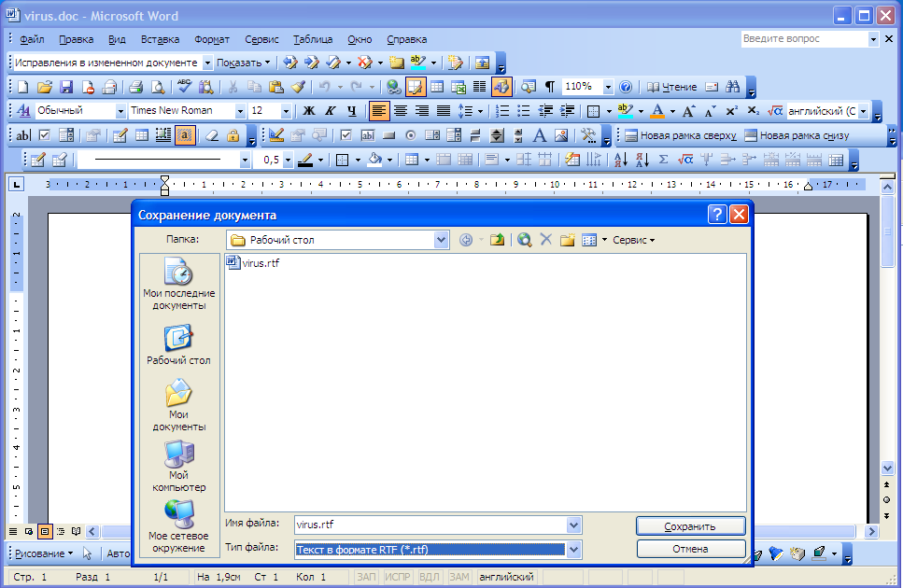Open the Показать dropdown in reviewing toolbar
903x588 pixels.
[x=243, y=63]
